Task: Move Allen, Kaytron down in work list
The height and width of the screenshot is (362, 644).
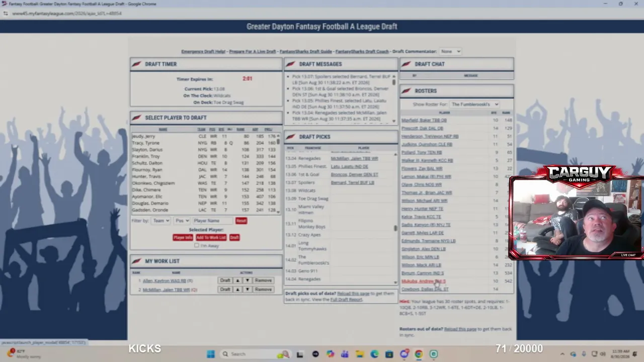Action: point(247,281)
